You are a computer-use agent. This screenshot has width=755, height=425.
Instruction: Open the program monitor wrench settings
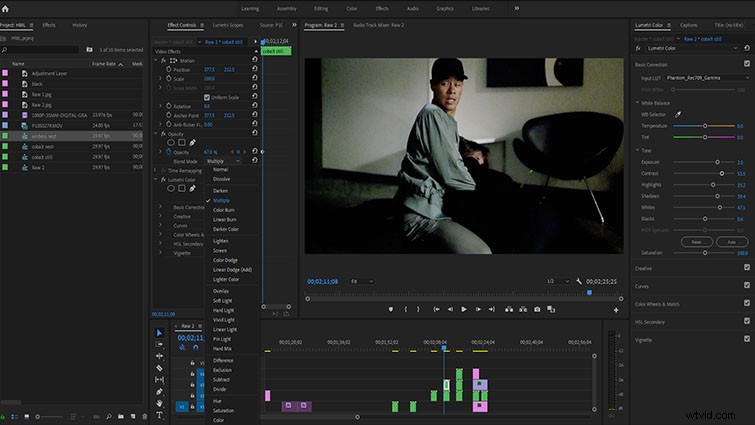pyautogui.click(x=579, y=281)
